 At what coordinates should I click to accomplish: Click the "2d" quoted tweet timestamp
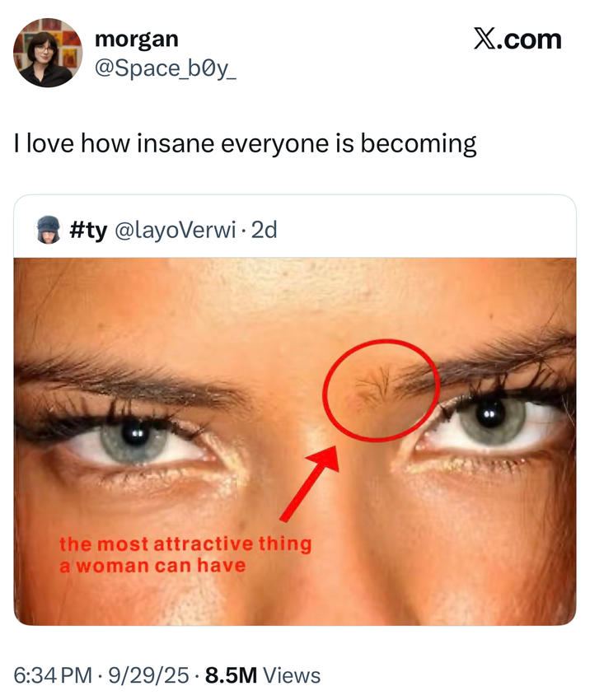tap(264, 231)
